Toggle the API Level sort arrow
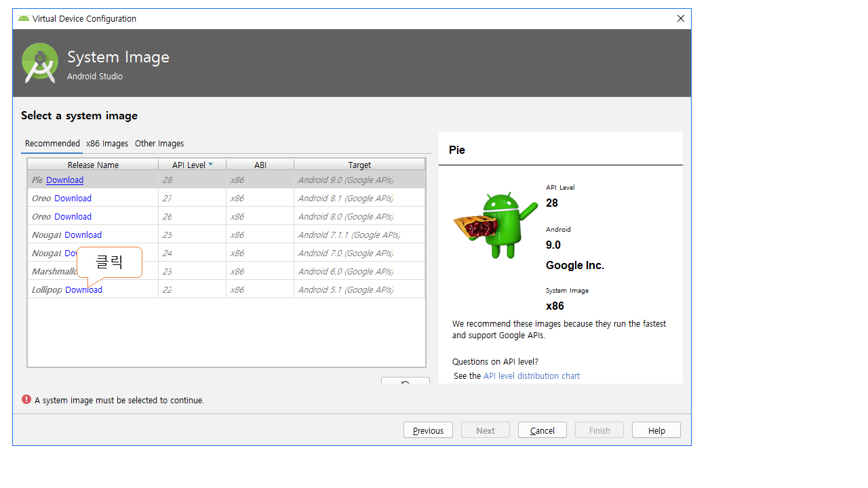This screenshot has height=488, width=868. tap(210, 165)
